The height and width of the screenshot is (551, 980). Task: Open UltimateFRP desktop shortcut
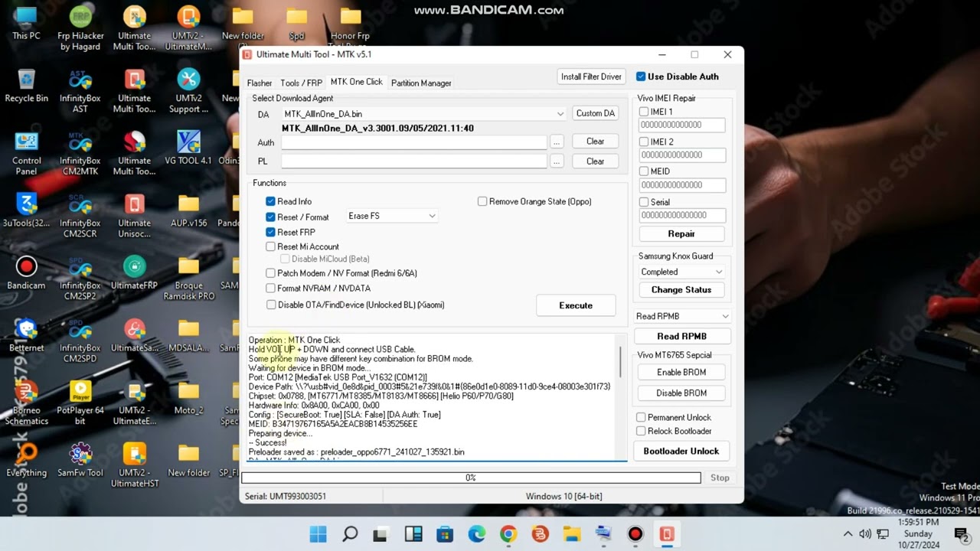(135, 273)
